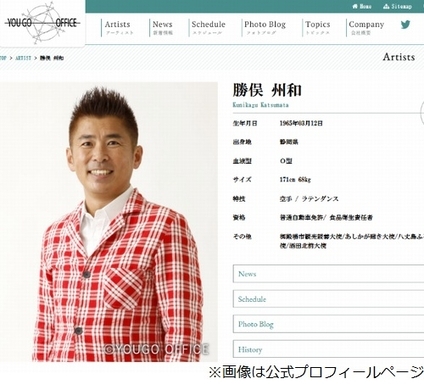Expand the News section panel
424x390 pixels.
(328, 274)
